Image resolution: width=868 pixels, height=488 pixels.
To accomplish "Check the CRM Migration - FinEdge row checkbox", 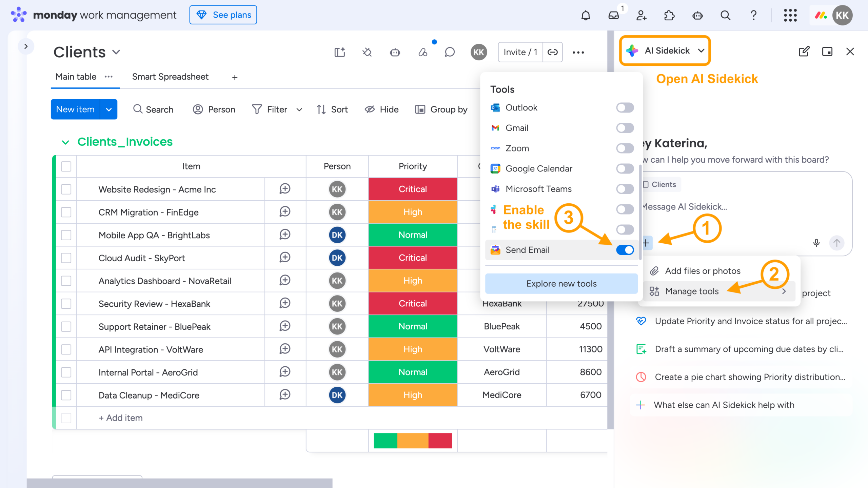I will [x=66, y=212].
